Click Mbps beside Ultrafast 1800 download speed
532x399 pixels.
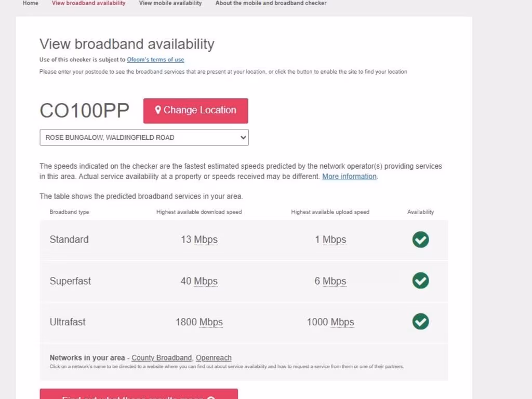pyautogui.click(x=211, y=322)
